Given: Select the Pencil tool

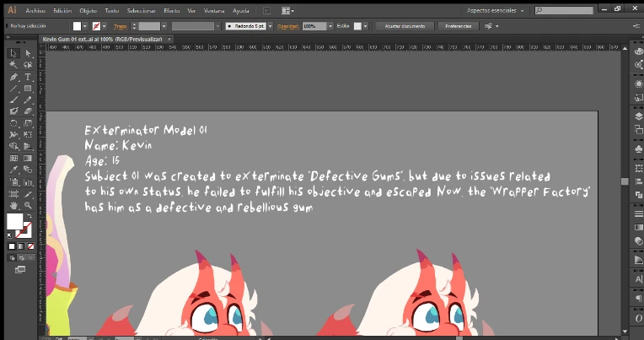Looking at the screenshot, I should 28,100.
